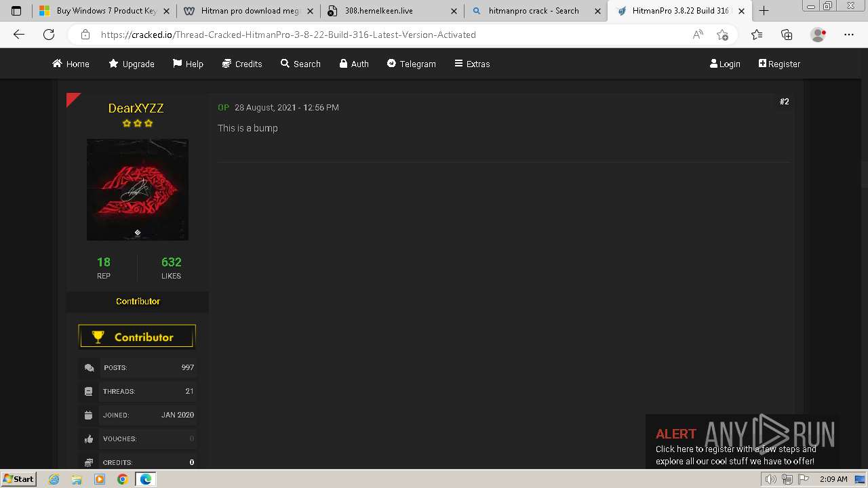Click the THREADS 21 stat row
The image size is (868, 488).
click(x=138, y=391)
